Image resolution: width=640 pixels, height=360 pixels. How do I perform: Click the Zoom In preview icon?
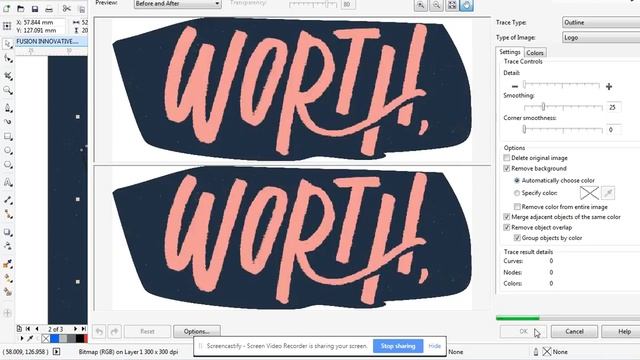pyautogui.click(x=420, y=5)
